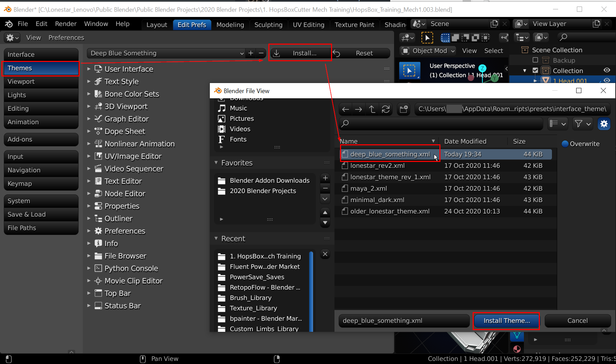Remove the current theme preset
616x364 pixels.
(261, 53)
